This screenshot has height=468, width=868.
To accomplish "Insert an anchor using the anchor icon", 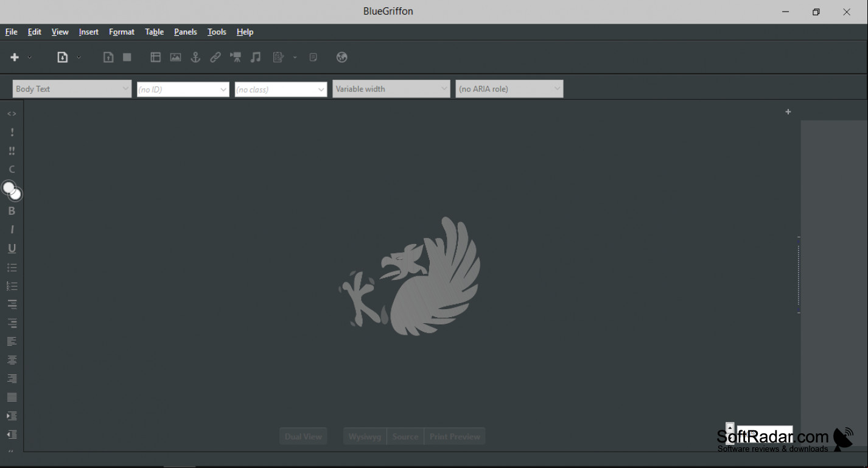I will (x=195, y=57).
